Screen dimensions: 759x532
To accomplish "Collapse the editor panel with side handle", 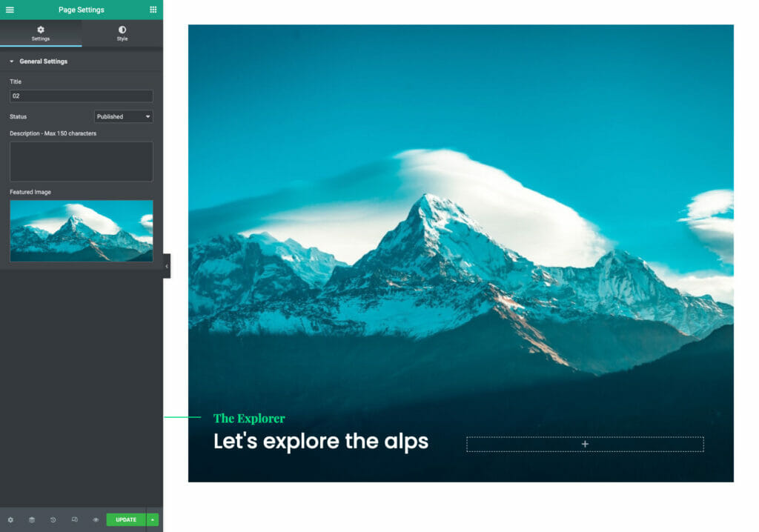I will click(167, 266).
